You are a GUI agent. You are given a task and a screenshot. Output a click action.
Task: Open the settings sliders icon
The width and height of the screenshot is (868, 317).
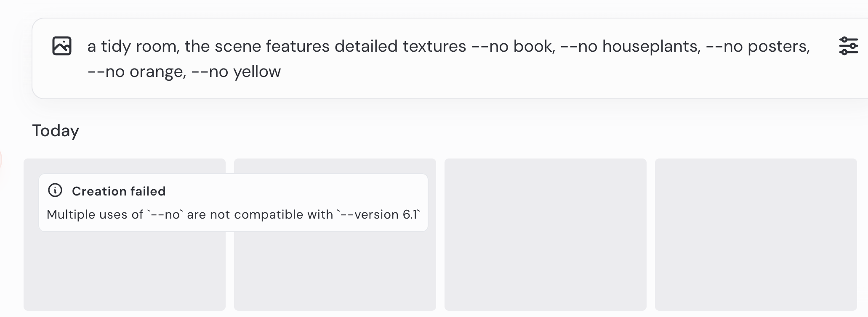pyautogui.click(x=848, y=46)
